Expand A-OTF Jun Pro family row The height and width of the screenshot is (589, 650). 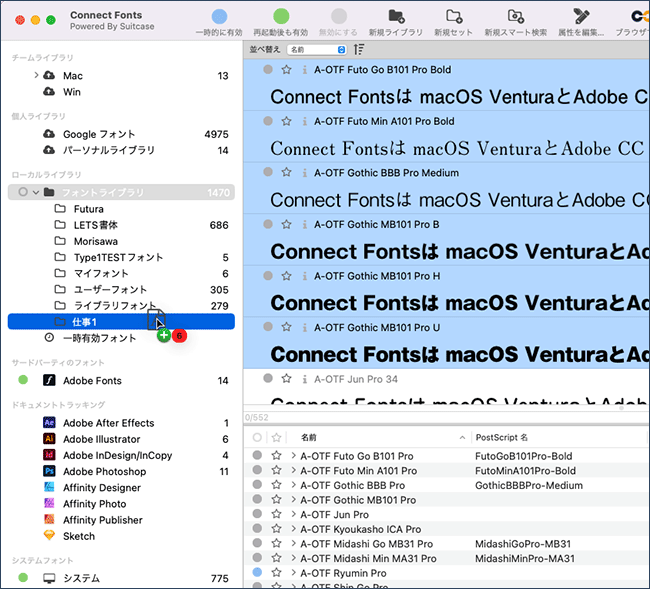point(293,514)
